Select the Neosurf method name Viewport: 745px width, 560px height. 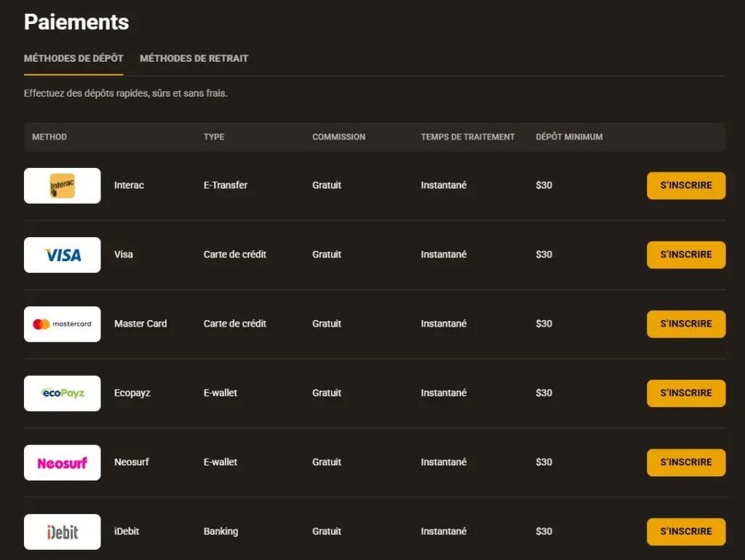132,462
